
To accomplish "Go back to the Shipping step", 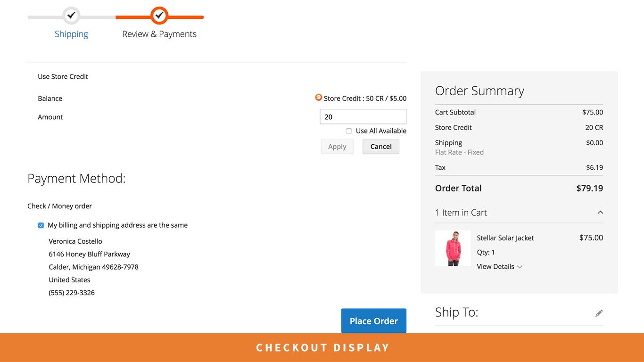I will point(71,34).
